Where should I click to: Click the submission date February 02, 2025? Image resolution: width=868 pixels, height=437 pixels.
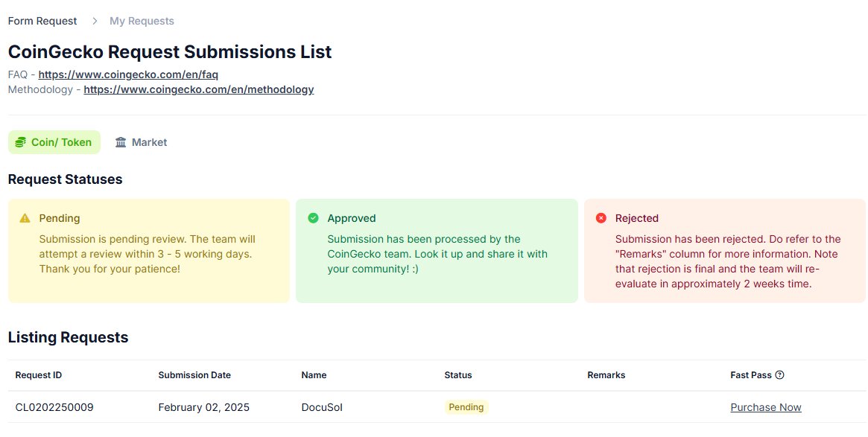coord(203,407)
